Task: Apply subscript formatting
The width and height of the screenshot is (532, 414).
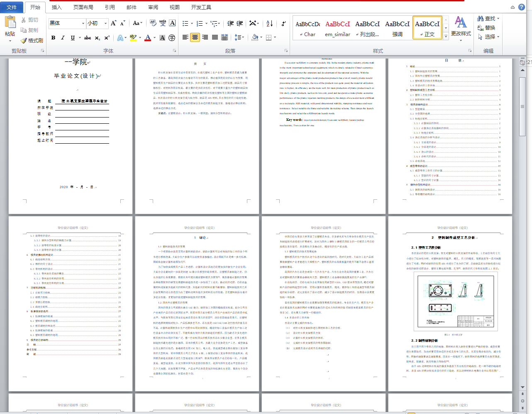Action: click(x=97, y=38)
